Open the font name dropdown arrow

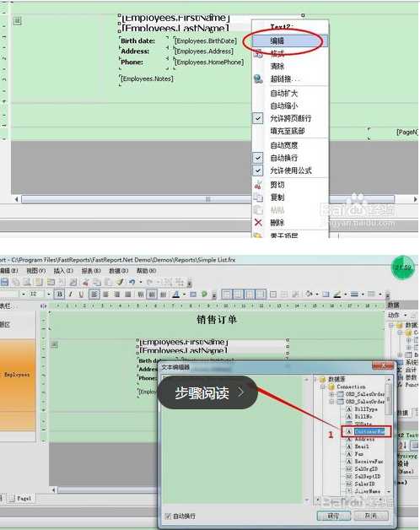click(x=24, y=294)
